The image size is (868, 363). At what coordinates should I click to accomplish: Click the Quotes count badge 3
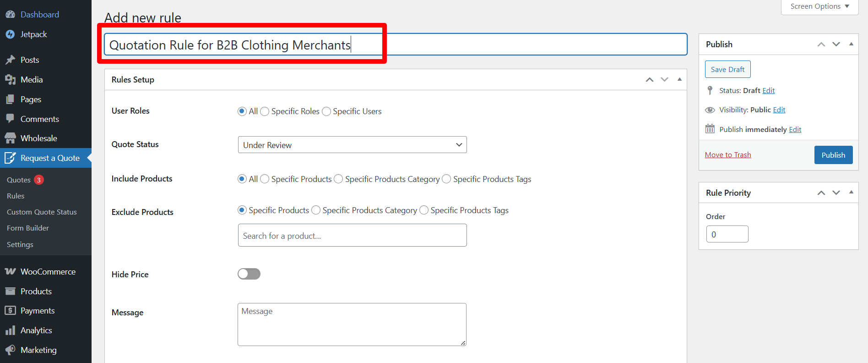(39, 180)
